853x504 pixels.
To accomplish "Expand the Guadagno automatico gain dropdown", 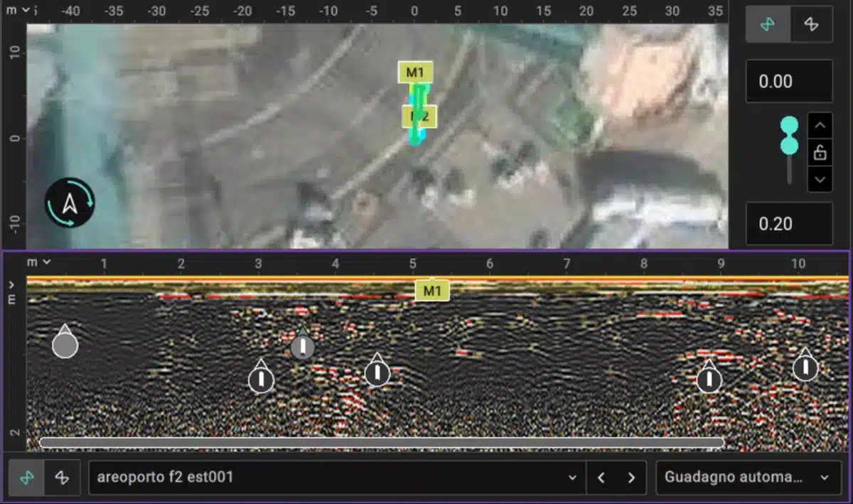I will click(746, 478).
